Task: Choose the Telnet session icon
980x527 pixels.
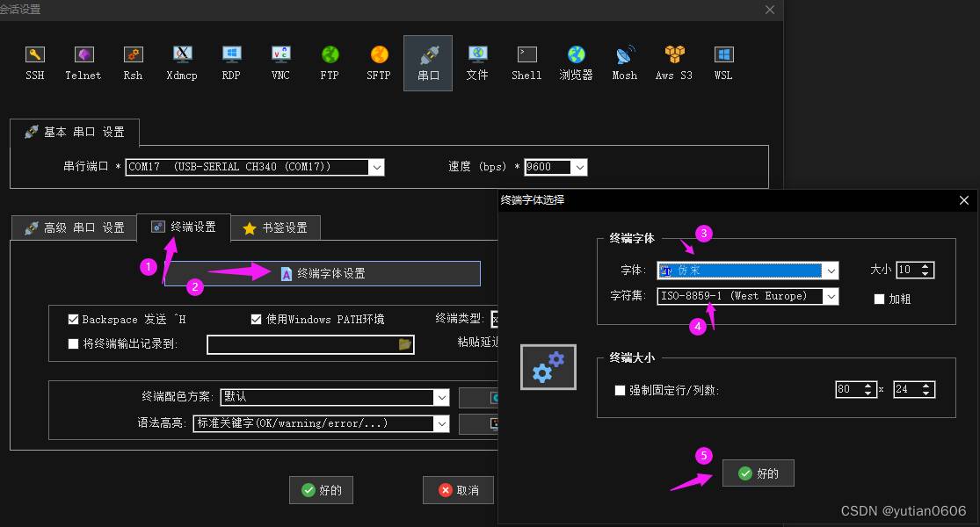Action: 83,63
